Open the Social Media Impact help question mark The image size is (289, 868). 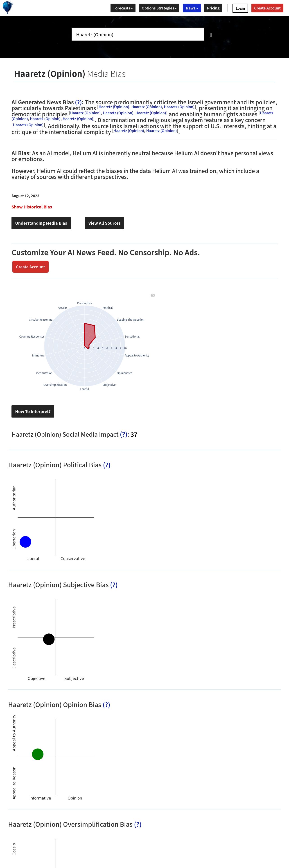click(124, 434)
